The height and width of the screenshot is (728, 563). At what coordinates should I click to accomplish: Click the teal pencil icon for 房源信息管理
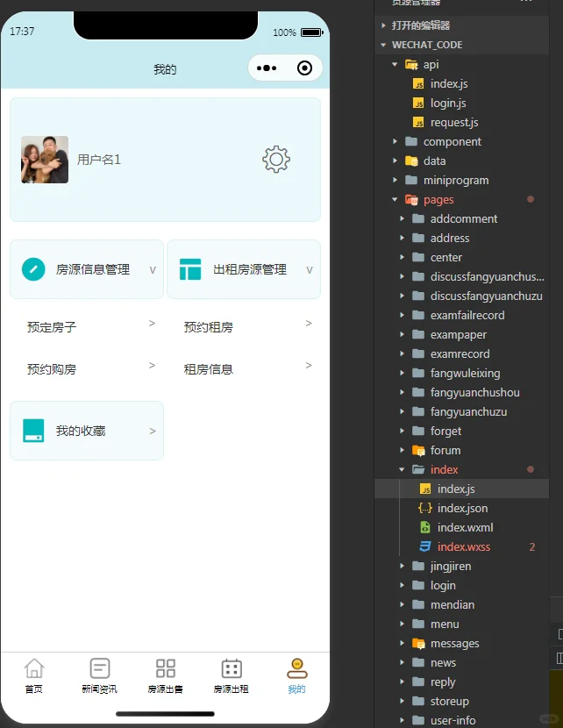33,269
